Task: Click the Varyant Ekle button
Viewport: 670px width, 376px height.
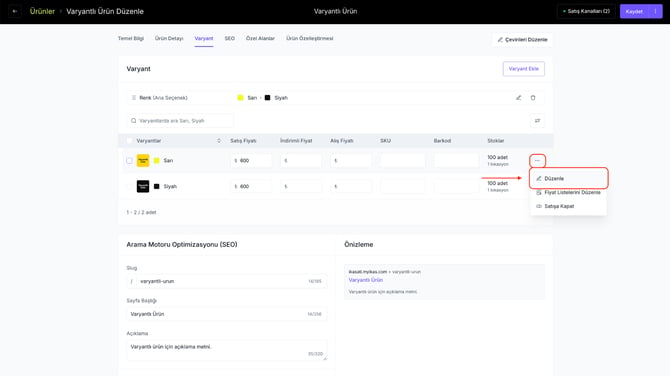Action: coord(523,69)
